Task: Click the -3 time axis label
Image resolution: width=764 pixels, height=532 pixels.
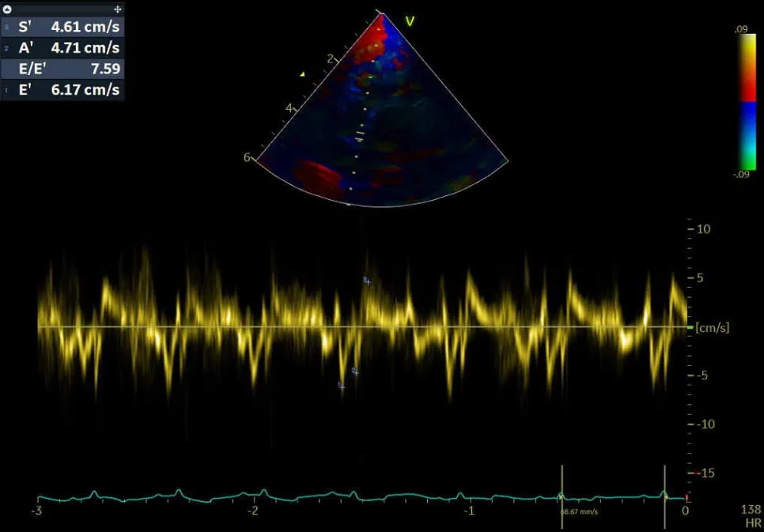Action: pos(36,511)
